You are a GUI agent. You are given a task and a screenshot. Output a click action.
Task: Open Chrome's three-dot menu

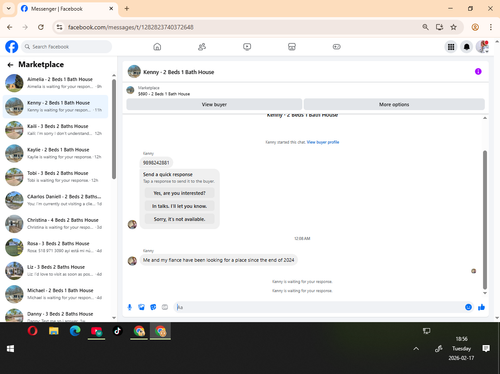click(x=491, y=27)
